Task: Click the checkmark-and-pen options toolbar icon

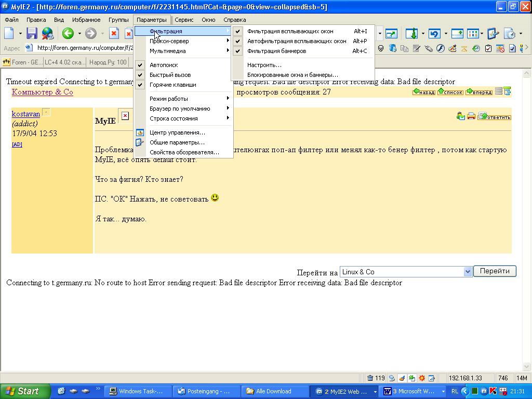Action: 493,34
